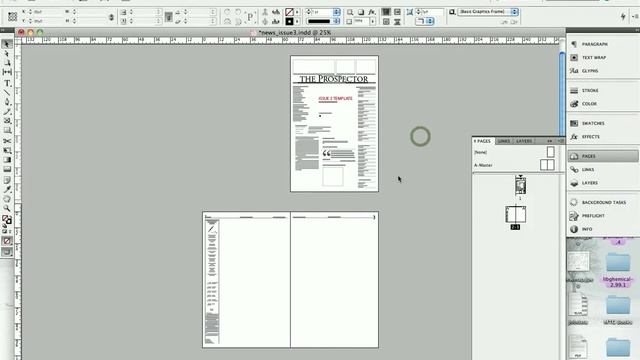640x360 pixels.
Task: Open the opacity slider arrow
Action: [x=373, y=21]
